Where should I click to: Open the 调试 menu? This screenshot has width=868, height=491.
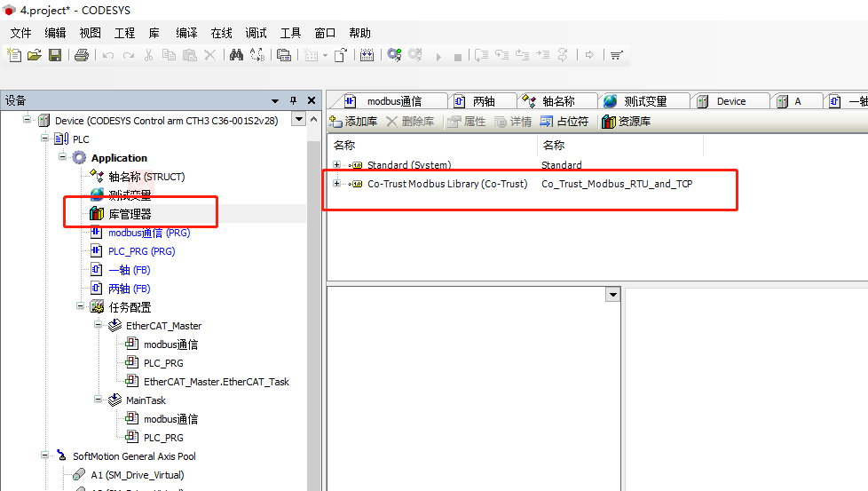coord(256,33)
